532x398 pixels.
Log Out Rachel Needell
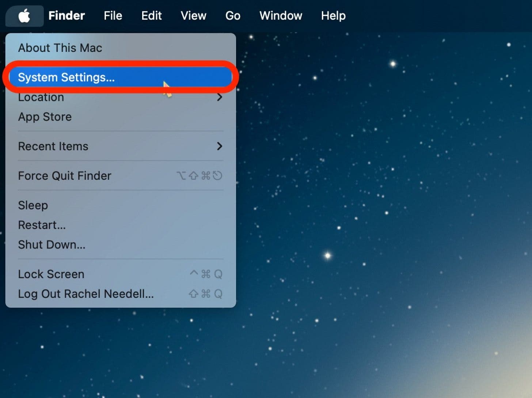(x=85, y=293)
